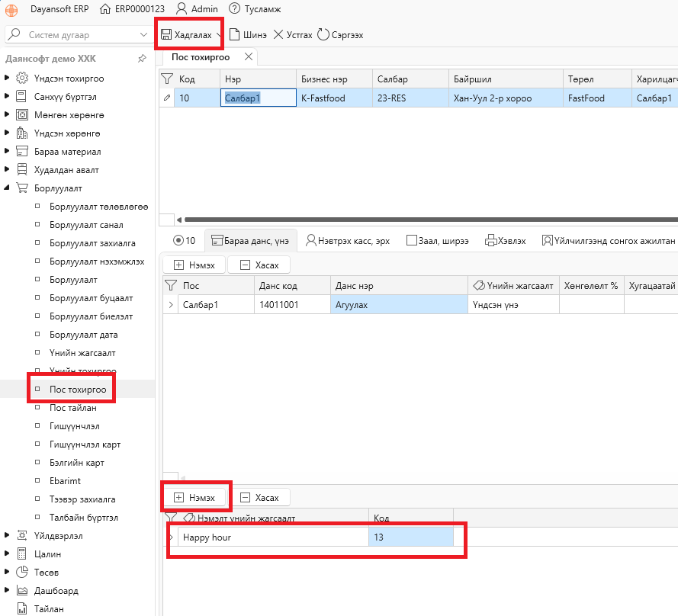Click upper Хасах remove button
Screen dimensions: 678x616
pyautogui.click(x=259, y=265)
